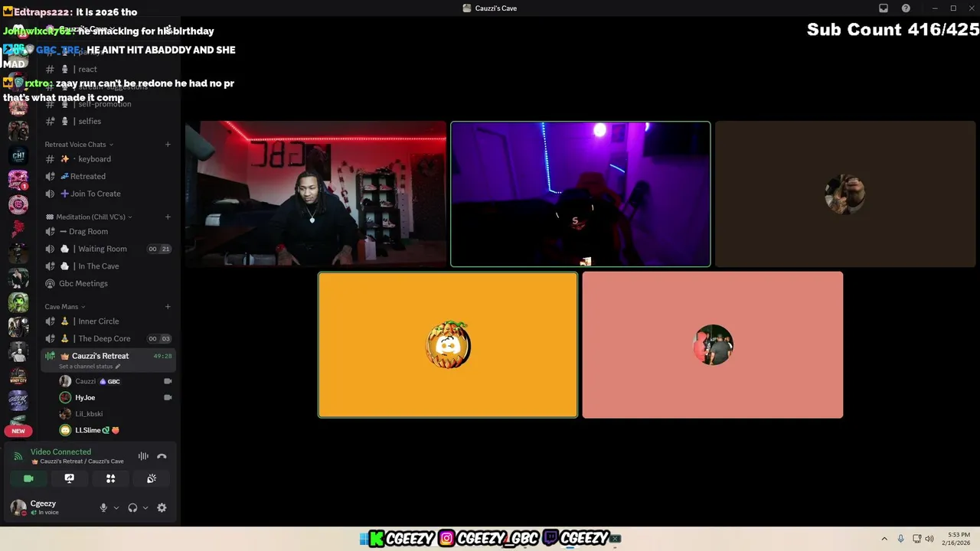Image resolution: width=980 pixels, height=551 pixels.
Task: Collapse the Cave Mans category
Action: pyautogui.click(x=65, y=307)
